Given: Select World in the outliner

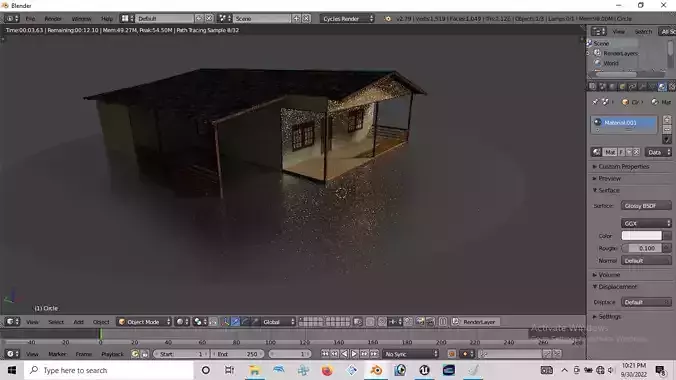Looking at the screenshot, I should [x=610, y=63].
